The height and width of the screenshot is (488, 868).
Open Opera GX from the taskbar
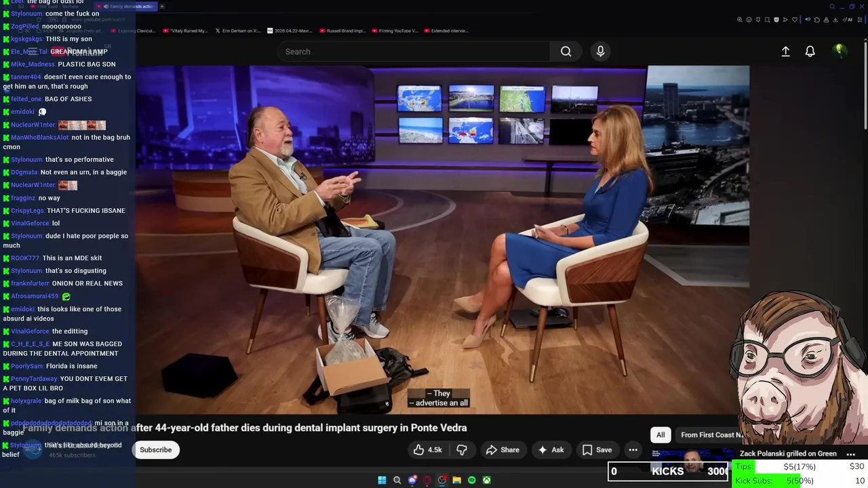[427, 480]
